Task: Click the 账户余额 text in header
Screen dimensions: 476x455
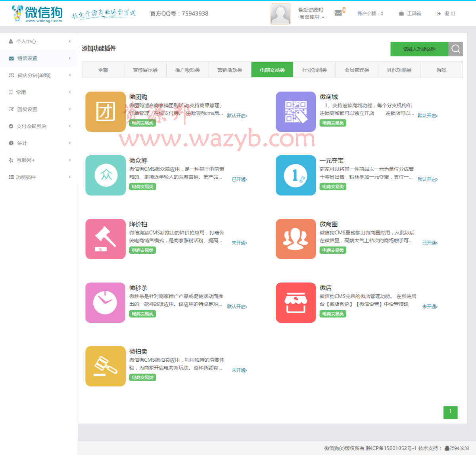Action: [370, 13]
